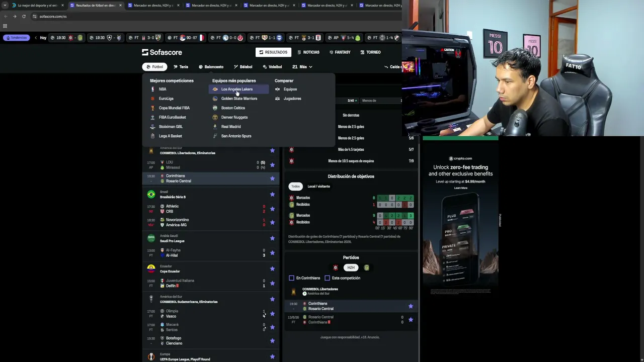This screenshot has height=362, width=644.
Task: Click the UEFA Europa League logo icon
Action: click(x=151, y=356)
